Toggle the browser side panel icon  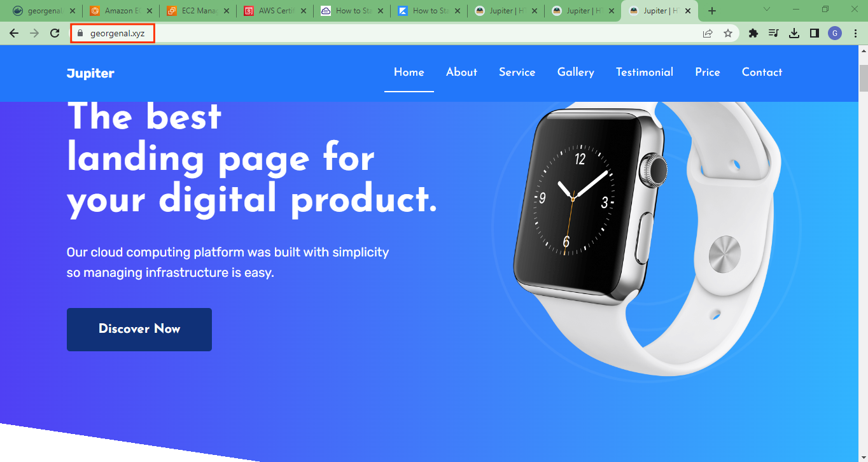point(815,34)
